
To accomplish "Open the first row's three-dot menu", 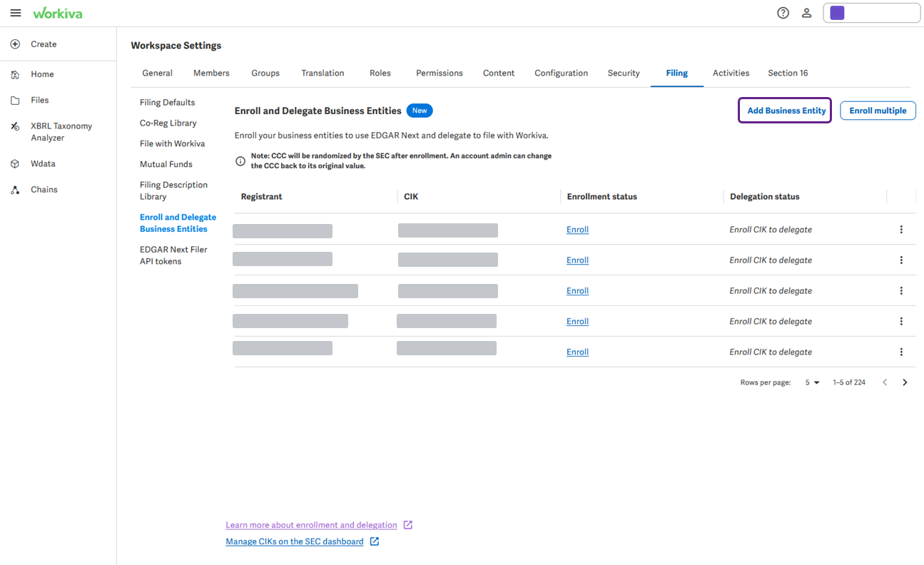I will [x=901, y=230].
